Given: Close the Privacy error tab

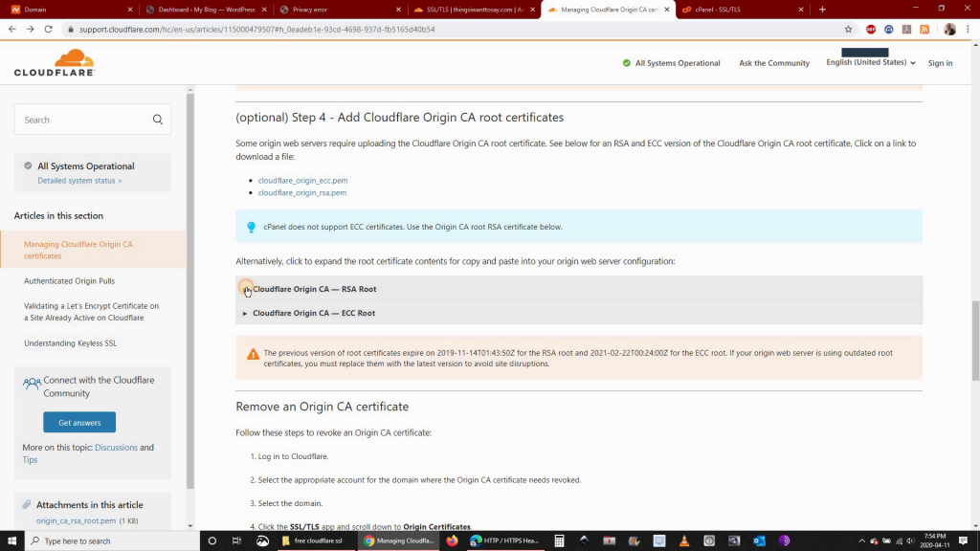Looking at the screenshot, I should tap(398, 10).
